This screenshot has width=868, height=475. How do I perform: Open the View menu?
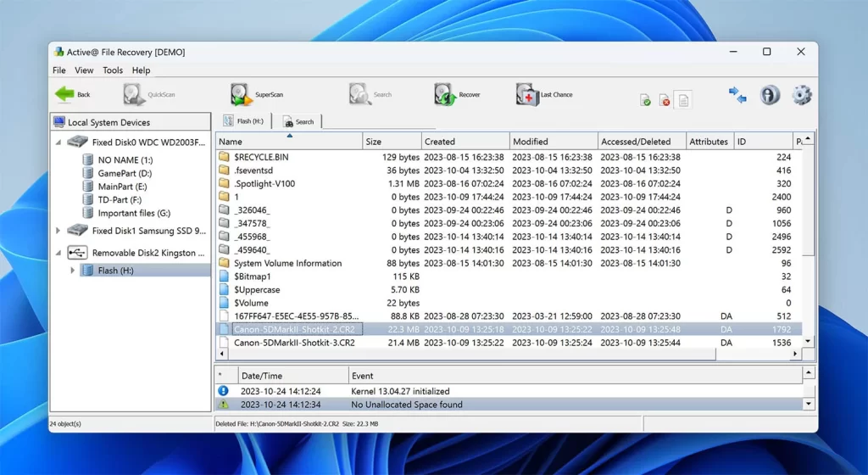coord(84,70)
